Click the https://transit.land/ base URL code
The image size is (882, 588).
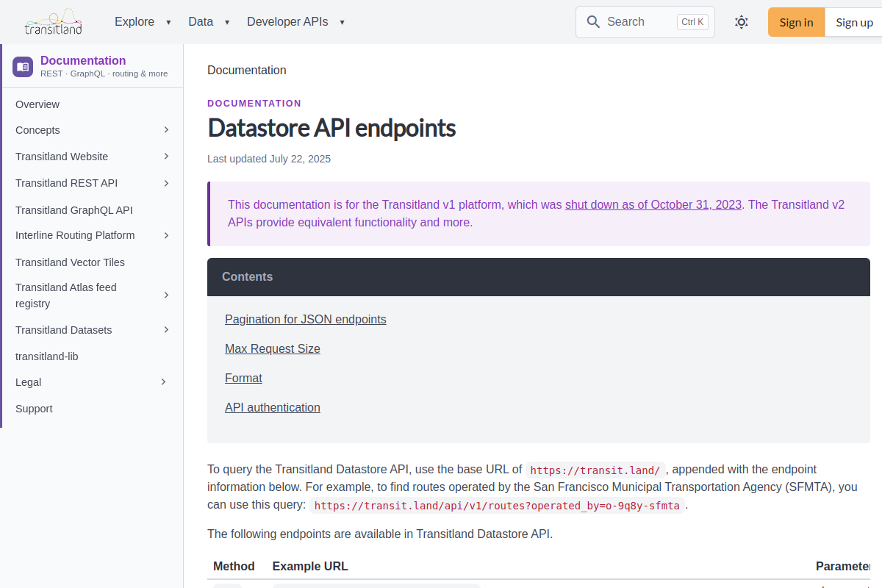[x=595, y=470]
